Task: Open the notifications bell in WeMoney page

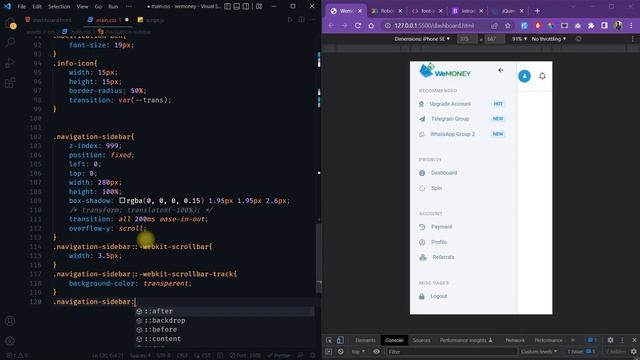Action: tap(542, 76)
